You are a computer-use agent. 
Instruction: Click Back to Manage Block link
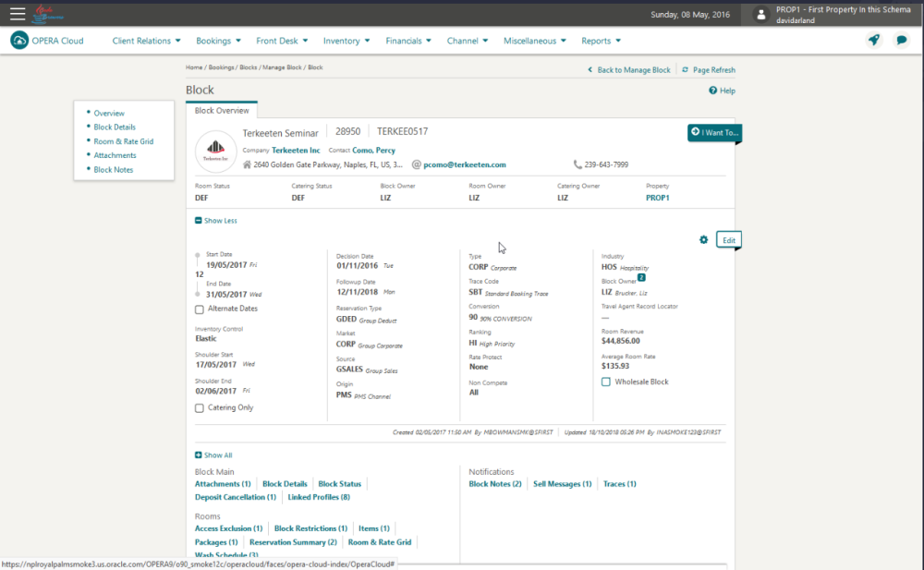634,69
